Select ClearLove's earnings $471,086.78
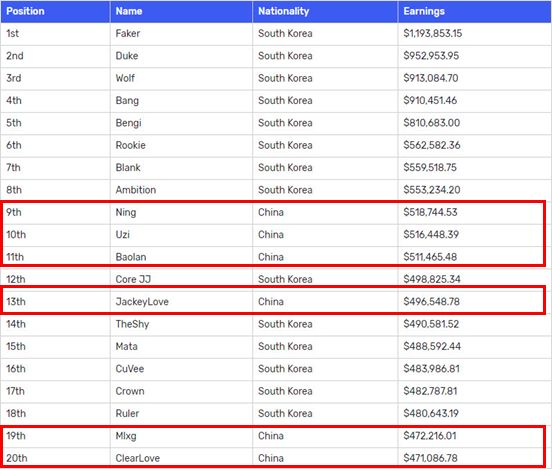Image resolution: width=552 pixels, height=469 pixels. pos(431,458)
